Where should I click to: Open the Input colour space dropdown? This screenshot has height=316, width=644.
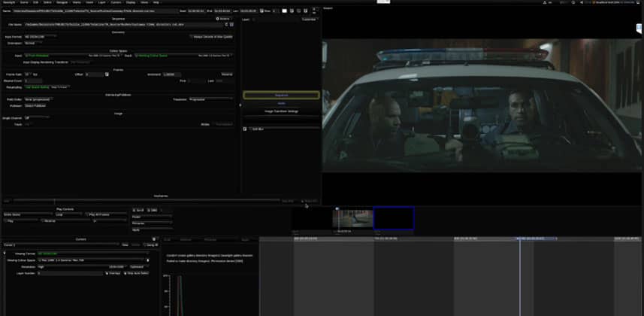point(73,56)
